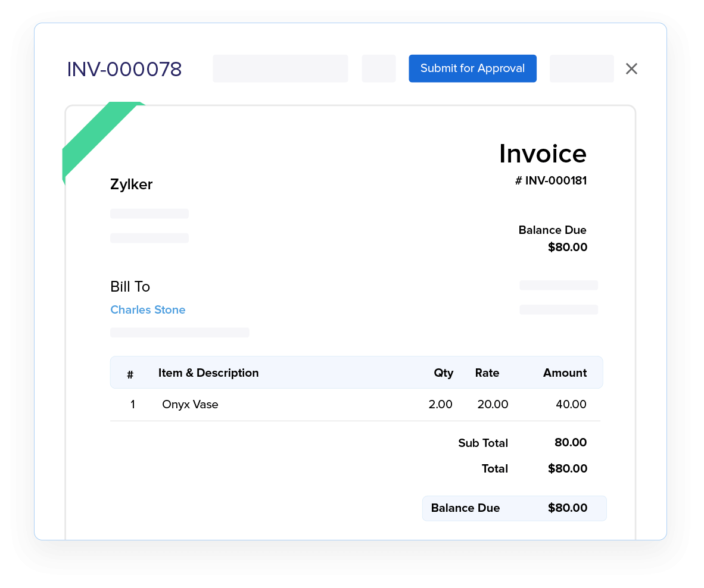This screenshot has width=704, height=588.
Task: Click the Zylker company name
Action: (131, 184)
